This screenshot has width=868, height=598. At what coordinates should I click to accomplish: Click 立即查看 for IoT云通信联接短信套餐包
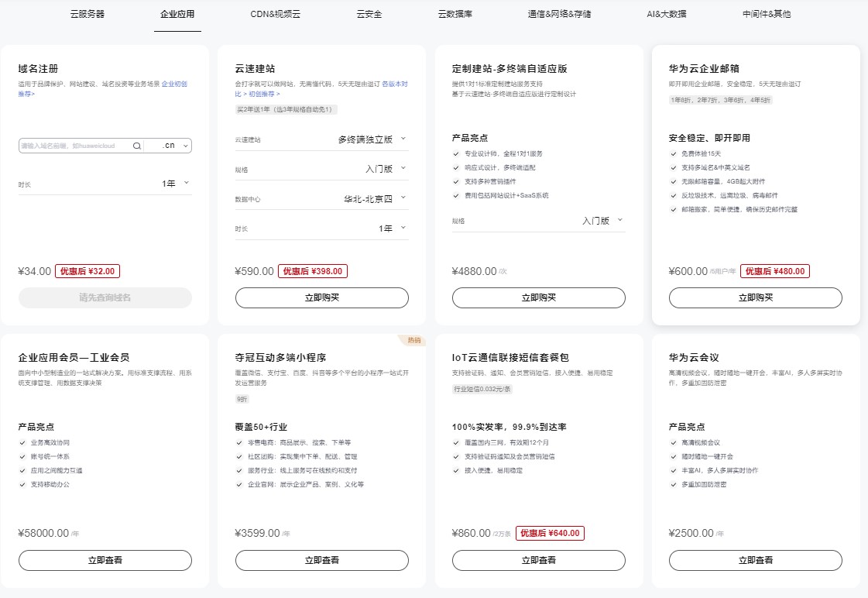pyautogui.click(x=539, y=560)
